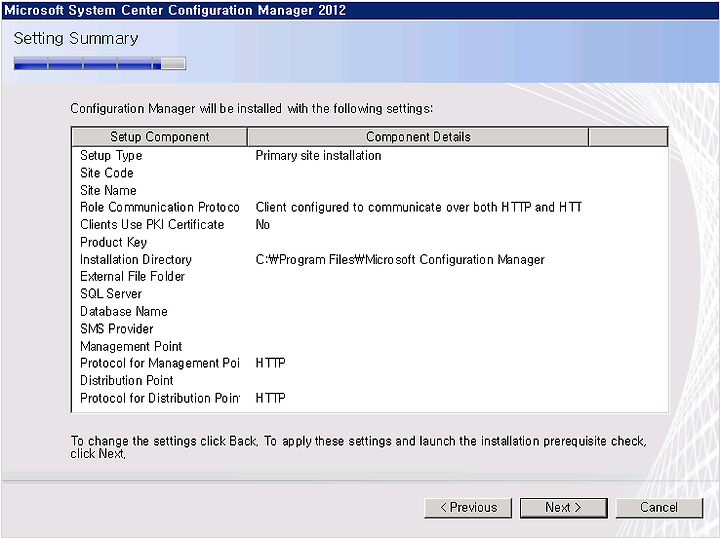Screen dimensions: 720x538
Task: Click the setup progress bar
Action: point(100,63)
